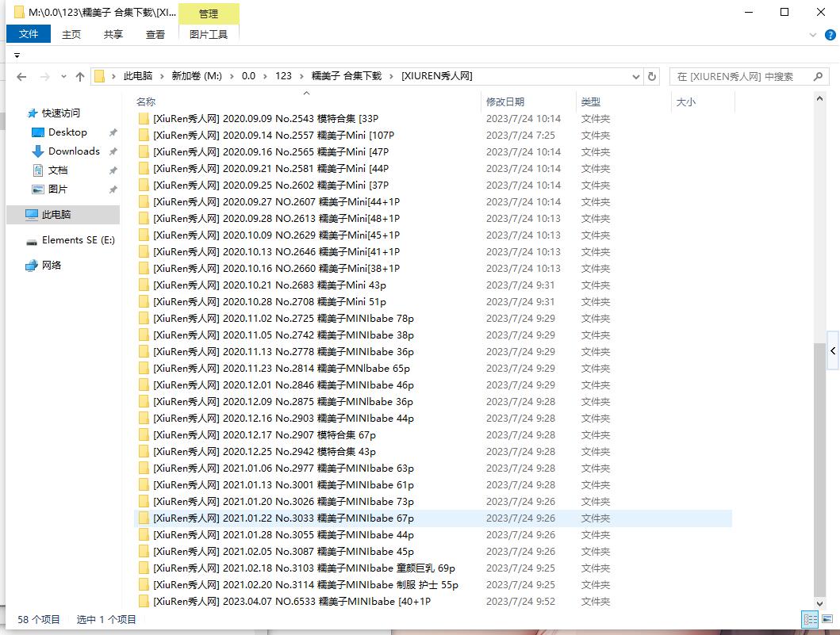Viewport: 840px width, 635px height.
Task: Switch to the 主页 ribbon tab
Action: pyautogui.click(x=71, y=34)
